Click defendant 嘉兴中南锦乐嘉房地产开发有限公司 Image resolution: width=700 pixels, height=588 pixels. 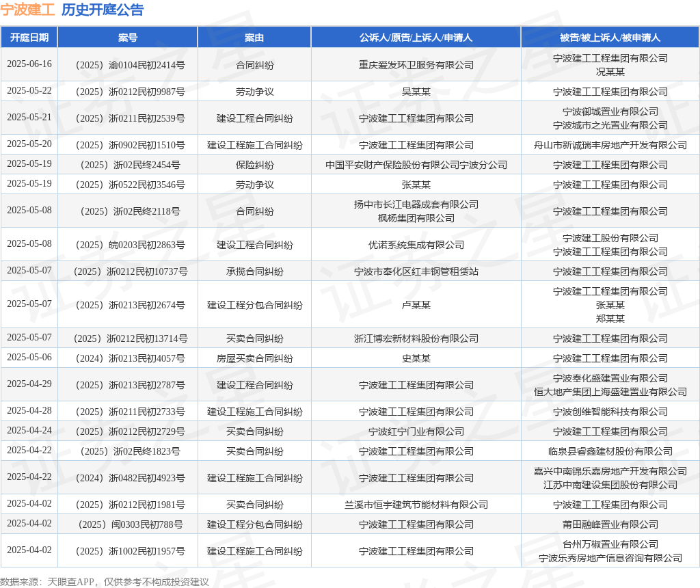610,472
